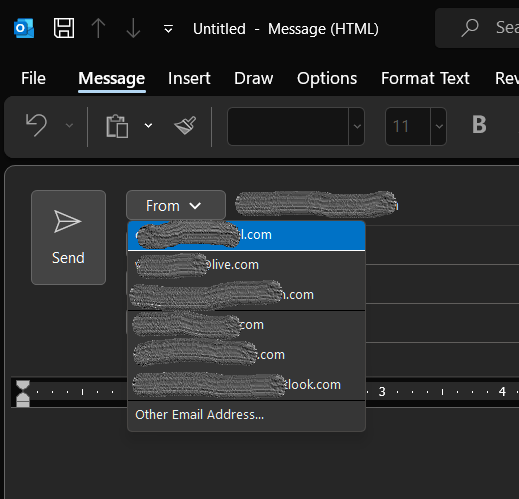The image size is (519, 499).
Task: Click the font size field showing 11
Action: pos(408,126)
